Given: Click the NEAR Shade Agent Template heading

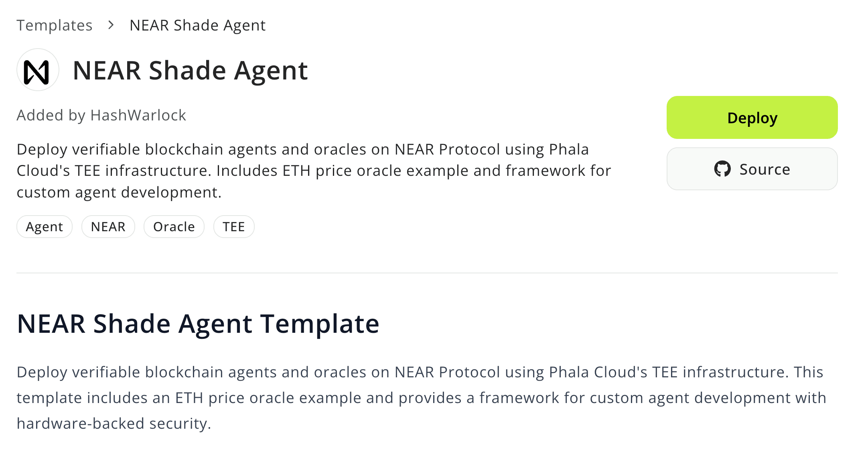Looking at the screenshot, I should point(198,324).
